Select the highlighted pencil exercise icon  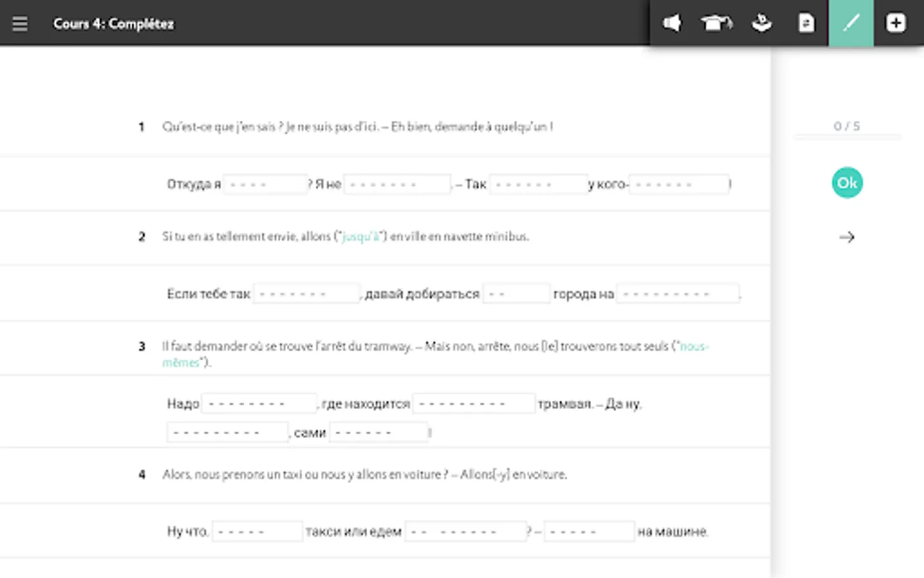tap(851, 24)
